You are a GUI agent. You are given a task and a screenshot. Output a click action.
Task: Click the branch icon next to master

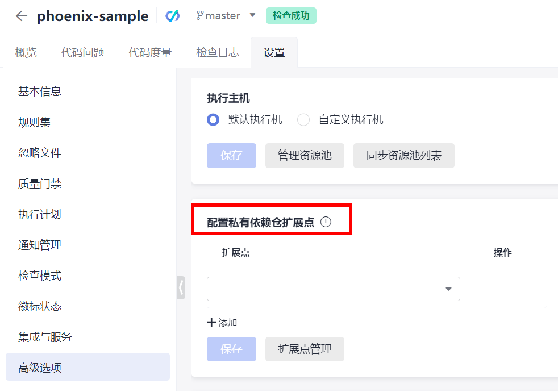[x=199, y=16]
